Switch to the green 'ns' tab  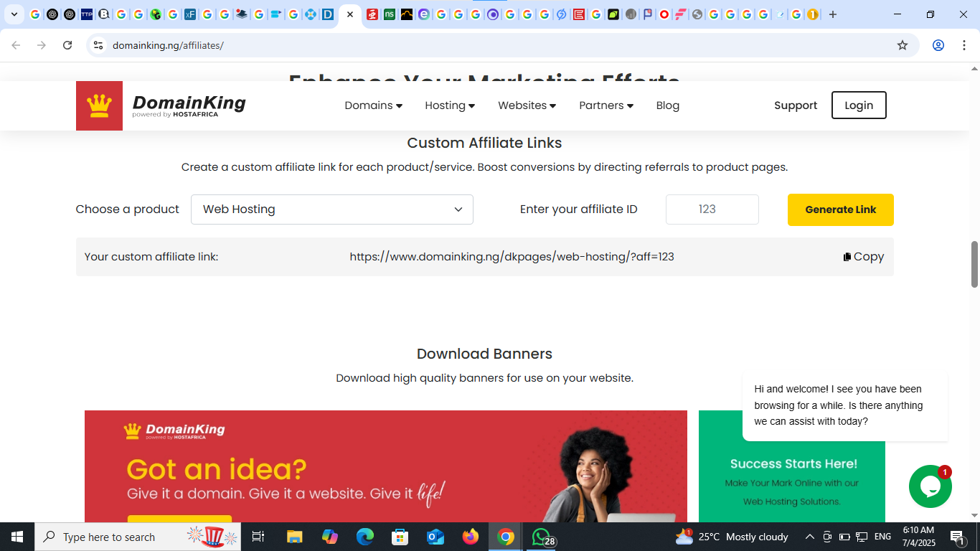click(x=390, y=14)
